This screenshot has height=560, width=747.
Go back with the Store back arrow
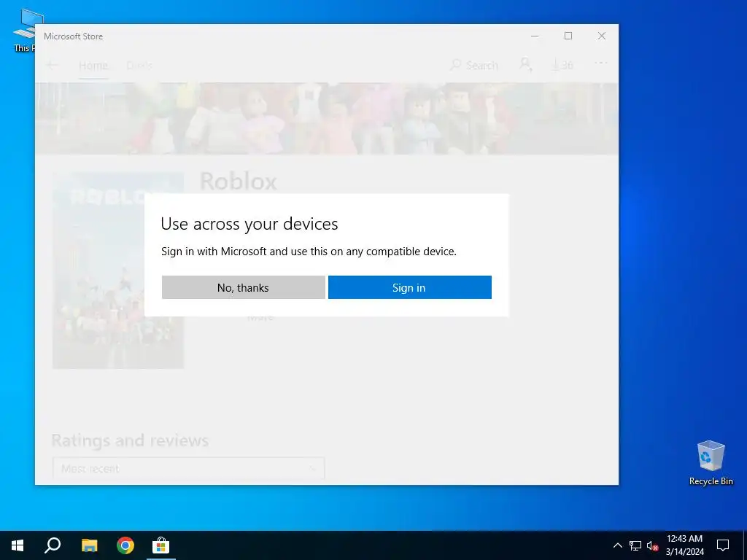click(53, 65)
